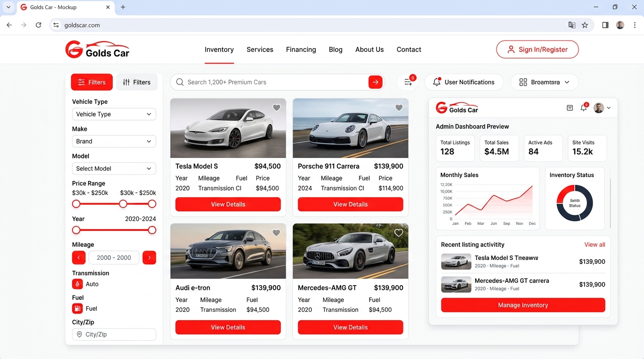644x359 pixels.
Task: Open the browser three-dot menu
Action: pos(635,25)
